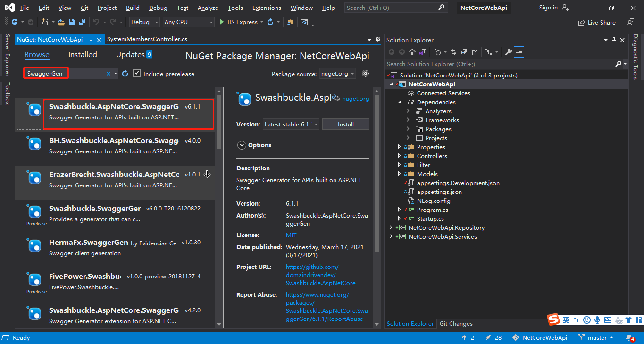Viewport: 644px width, 344px height.
Task: Click the Sogou input method S logo
Action: [x=554, y=320]
